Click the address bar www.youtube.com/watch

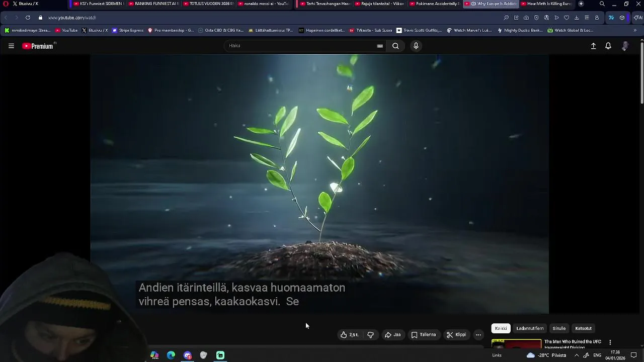72,18
